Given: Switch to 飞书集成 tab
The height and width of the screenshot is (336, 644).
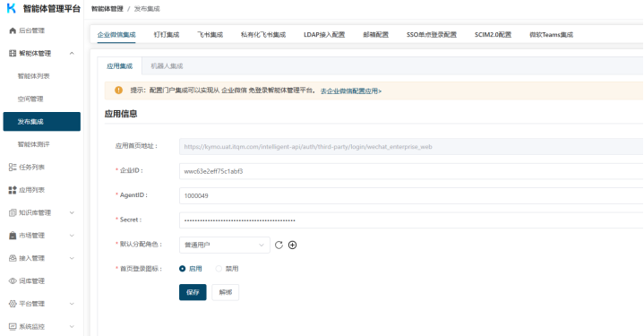Looking at the screenshot, I should 210,35.
